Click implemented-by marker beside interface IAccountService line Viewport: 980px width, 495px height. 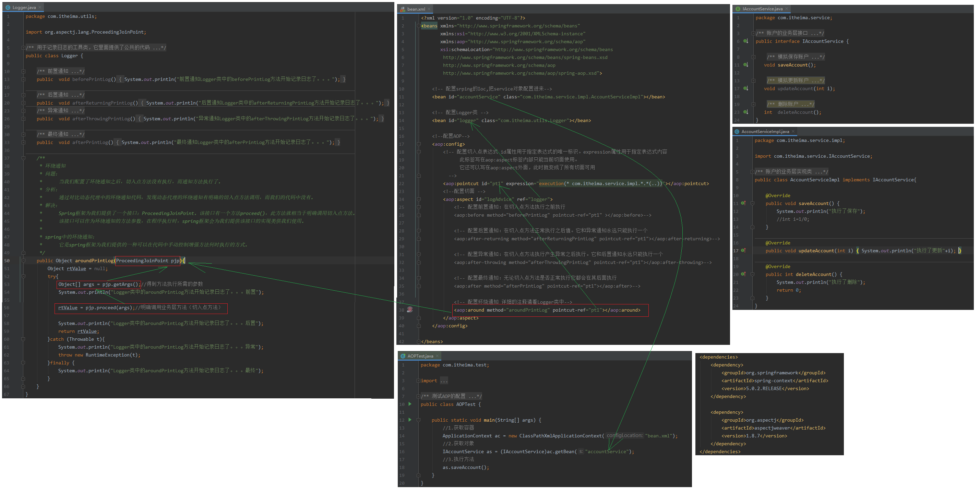tap(746, 41)
